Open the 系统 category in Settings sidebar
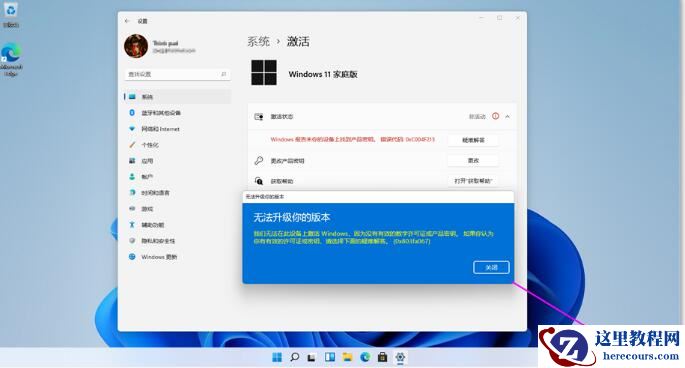This screenshot has width=685, height=368. click(177, 97)
